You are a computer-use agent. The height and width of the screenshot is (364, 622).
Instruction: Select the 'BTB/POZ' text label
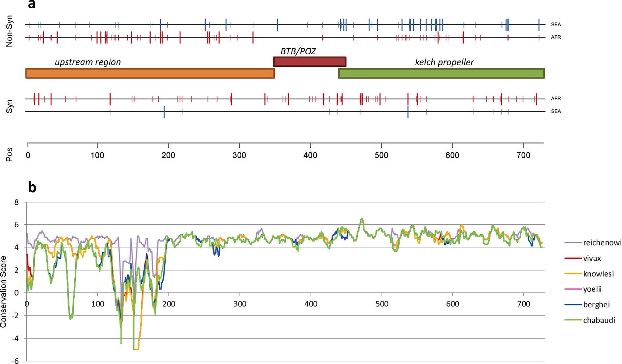pyautogui.click(x=298, y=51)
